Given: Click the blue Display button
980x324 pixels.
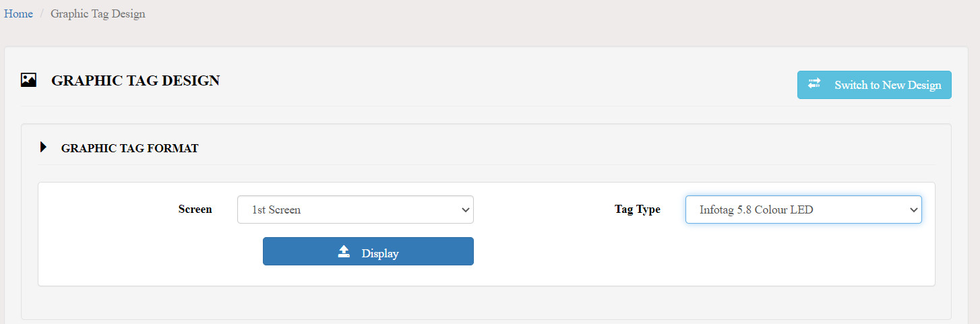Looking at the screenshot, I should (368, 251).
